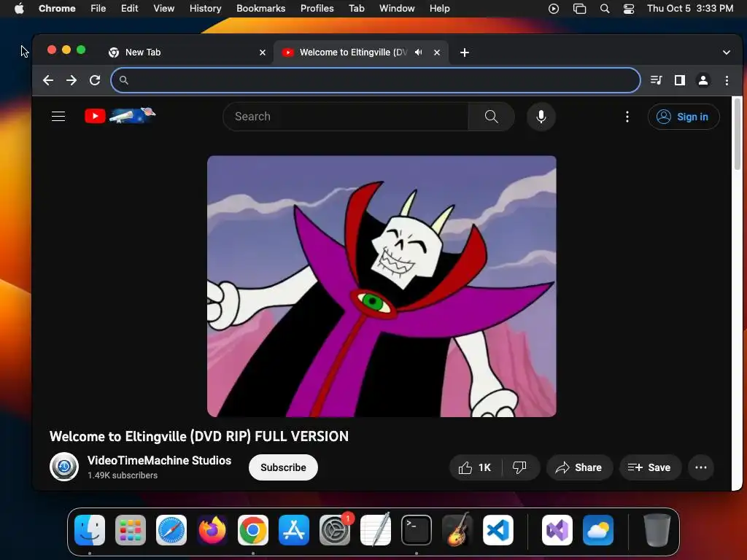Mute the tab via speaker icon
Screen dimensions: 747x560
418,52
